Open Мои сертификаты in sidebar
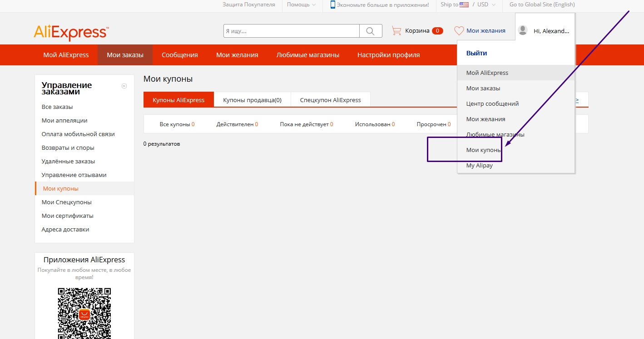 pos(67,216)
